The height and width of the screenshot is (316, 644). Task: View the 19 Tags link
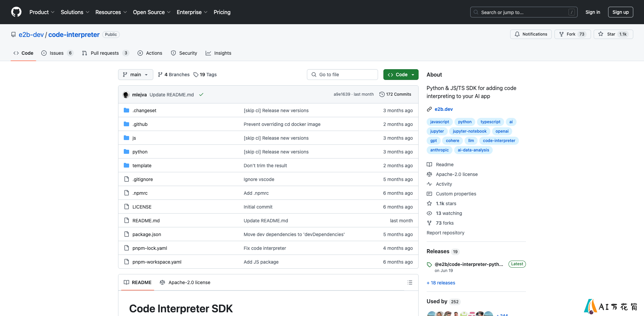pos(205,75)
